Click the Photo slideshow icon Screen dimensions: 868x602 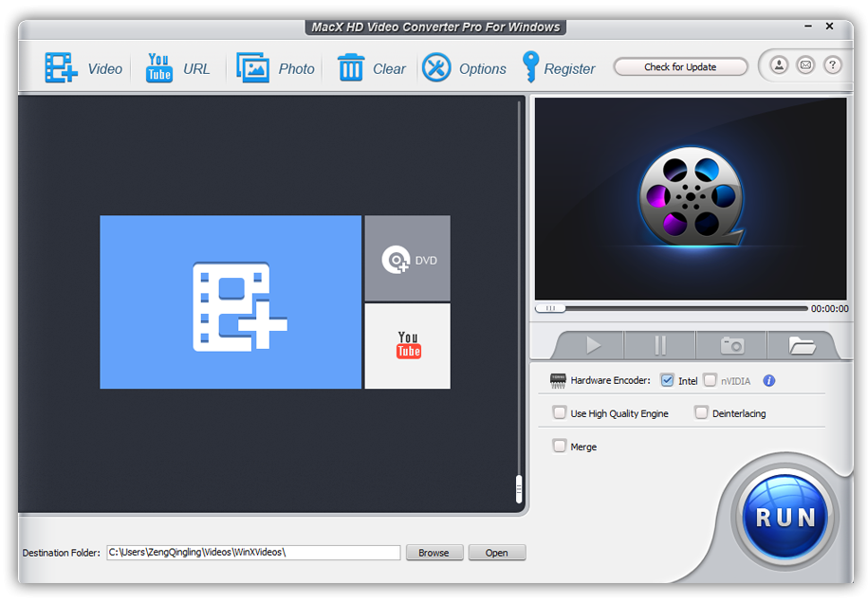253,68
